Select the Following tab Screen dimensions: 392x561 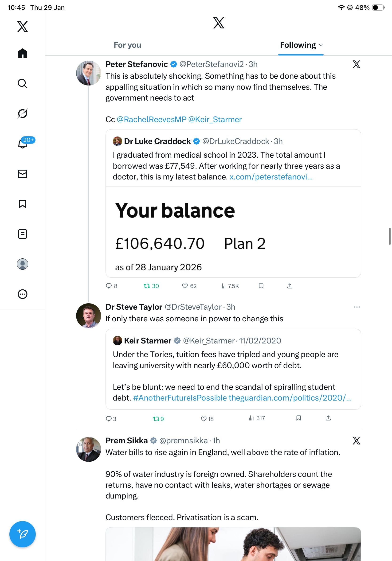(x=298, y=45)
